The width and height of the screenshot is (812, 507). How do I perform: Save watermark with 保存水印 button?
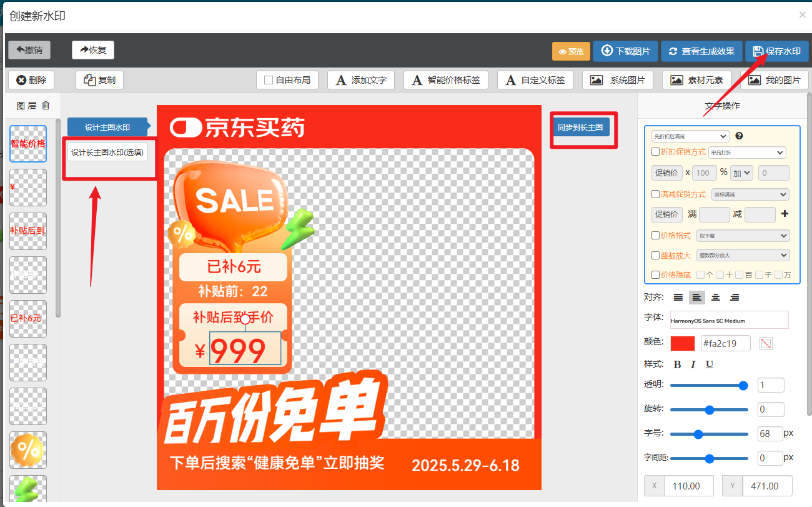click(x=777, y=51)
